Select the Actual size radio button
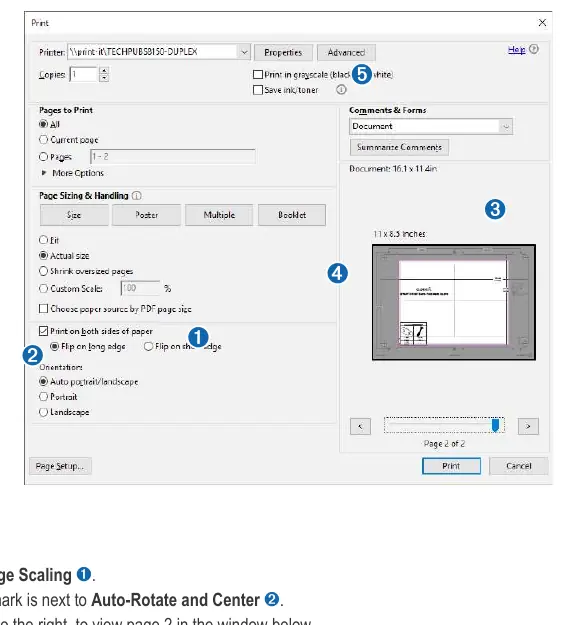Viewport: 571px width, 625px height. point(43,256)
